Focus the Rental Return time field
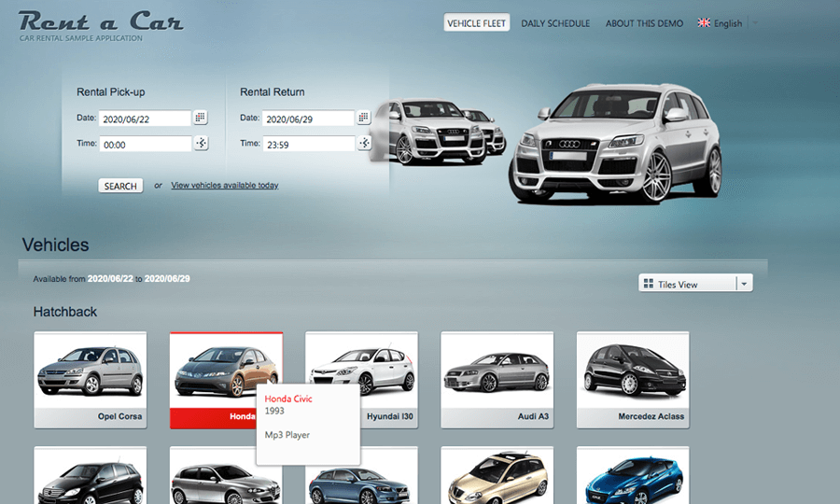Viewport: 840px width, 504px height. (308, 144)
